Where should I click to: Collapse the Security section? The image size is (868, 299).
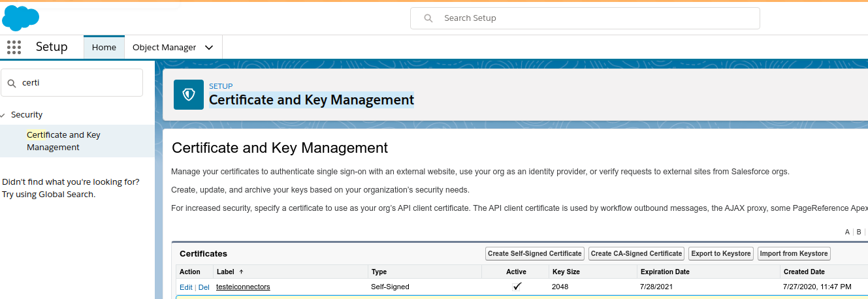pyautogui.click(x=4, y=115)
